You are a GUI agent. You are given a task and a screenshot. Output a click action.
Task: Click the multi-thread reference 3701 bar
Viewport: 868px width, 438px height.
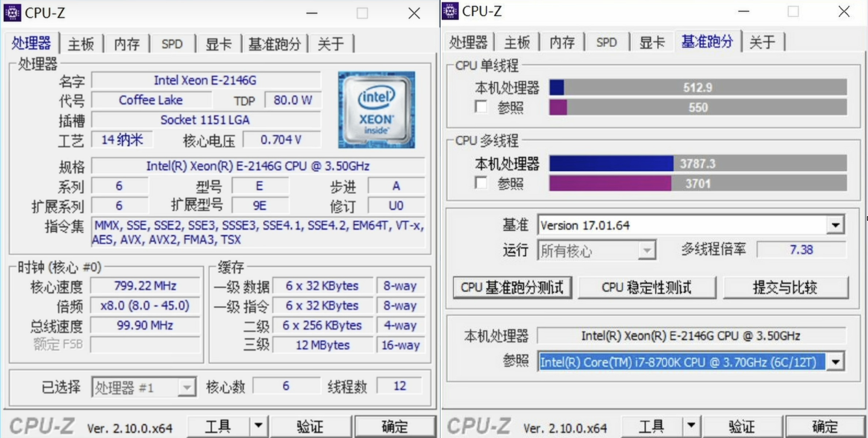698,183
